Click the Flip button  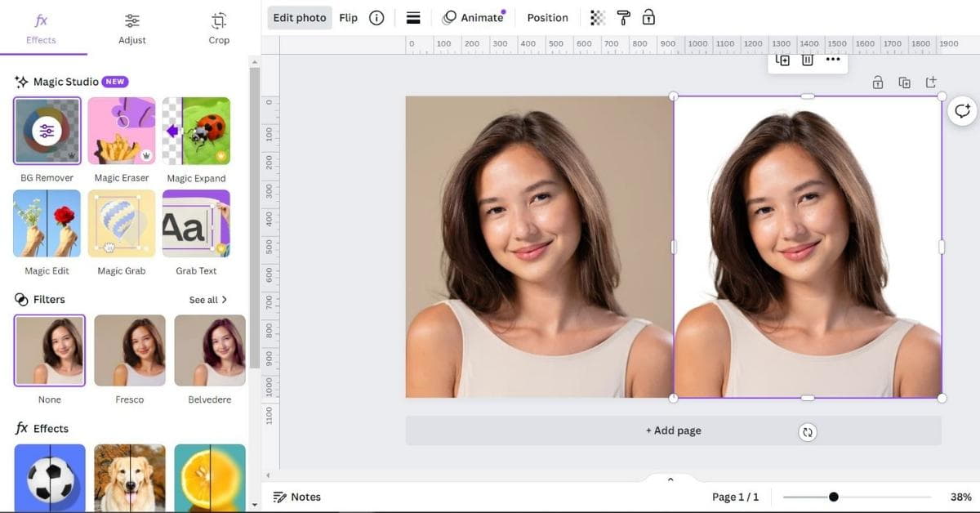(349, 18)
